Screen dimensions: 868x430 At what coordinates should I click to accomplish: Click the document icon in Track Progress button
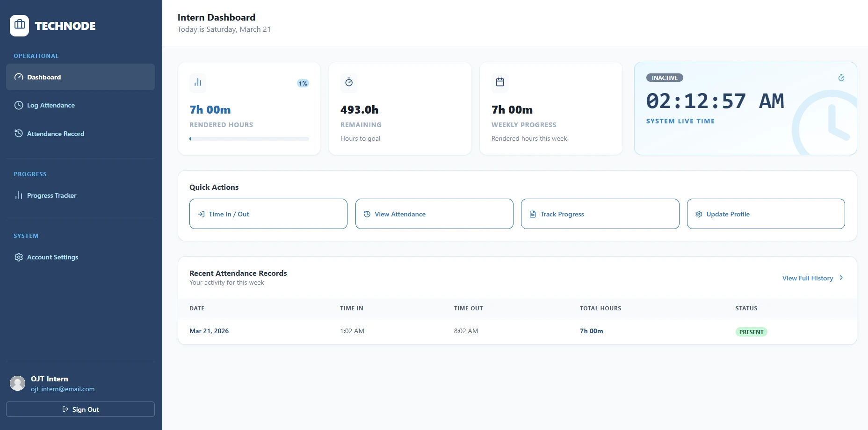[x=533, y=214]
